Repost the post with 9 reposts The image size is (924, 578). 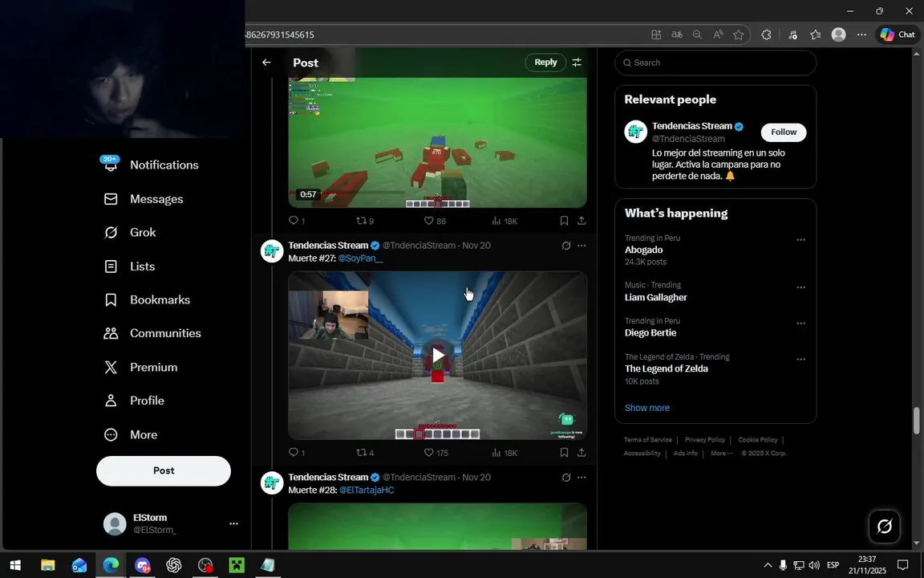pyautogui.click(x=365, y=221)
